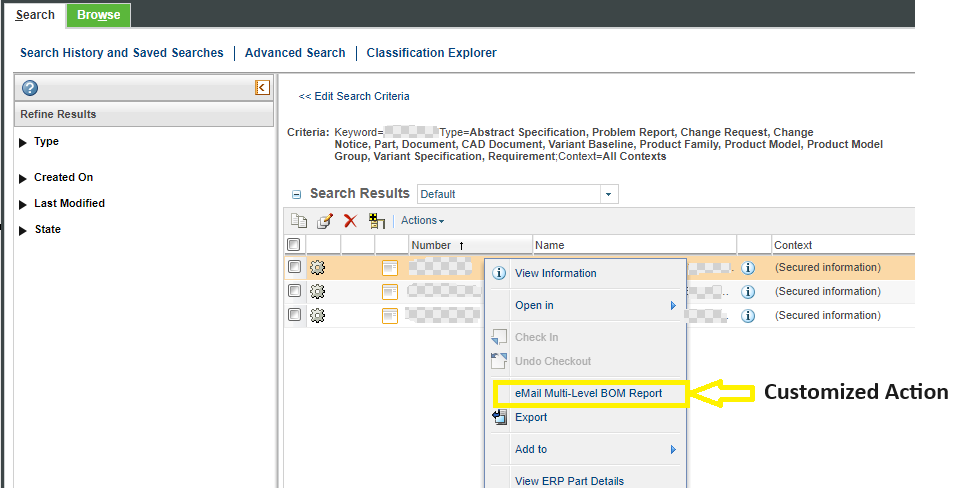The width and height of the screenshot is (955, 488).
Task: Open the Default view dropdown
Action: pyautogui.click(x=518, y=194)
